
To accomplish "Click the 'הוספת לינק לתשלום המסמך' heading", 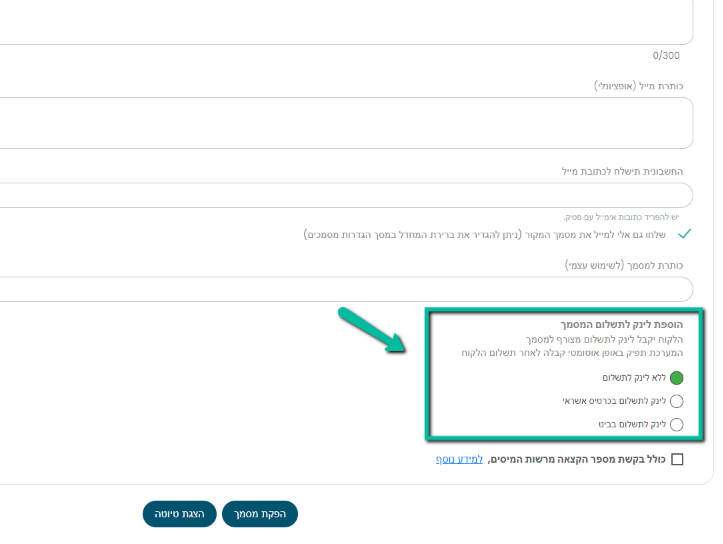I will [622, 325].
